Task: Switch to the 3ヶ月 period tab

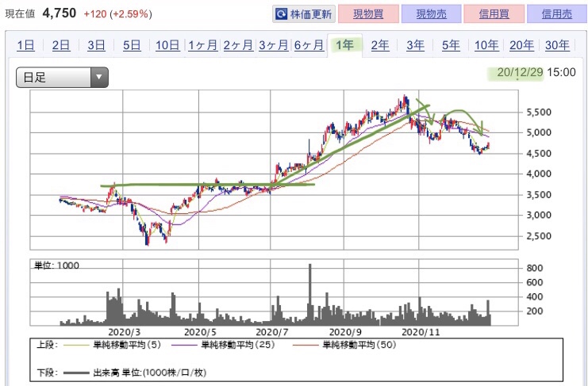Action: [274, 45]
